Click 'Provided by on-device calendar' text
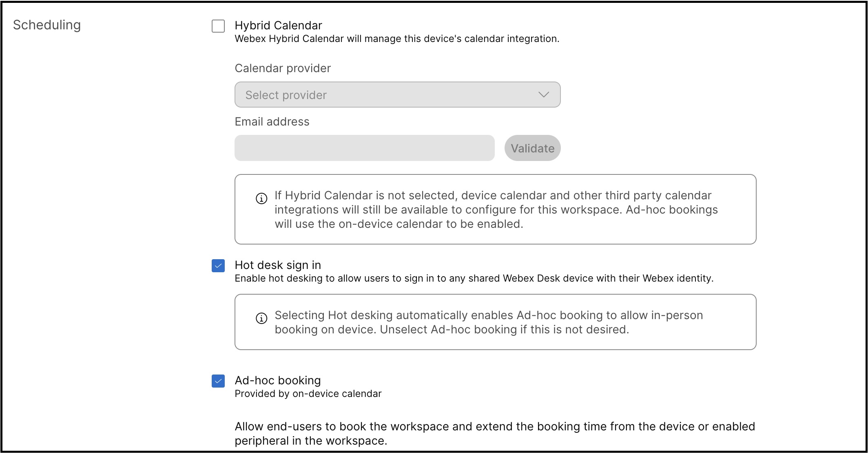 point(308,394)
